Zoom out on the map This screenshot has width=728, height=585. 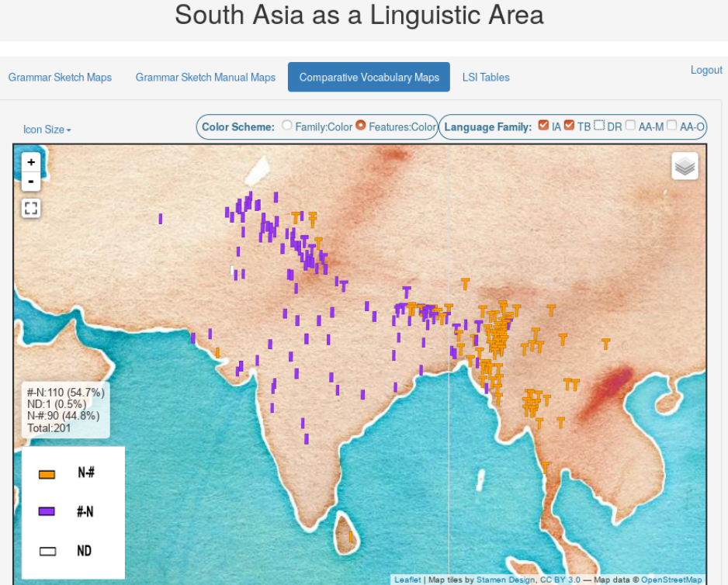[x=31, y=182]
